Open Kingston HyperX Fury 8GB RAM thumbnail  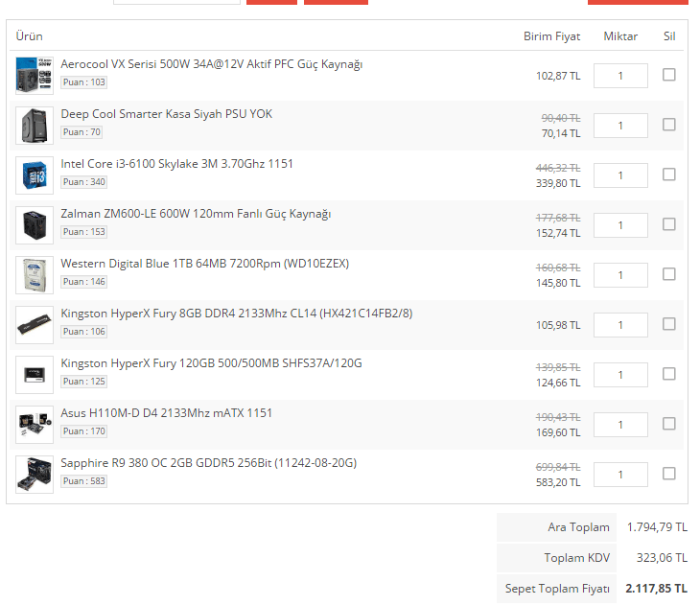(x=35, y=325)
